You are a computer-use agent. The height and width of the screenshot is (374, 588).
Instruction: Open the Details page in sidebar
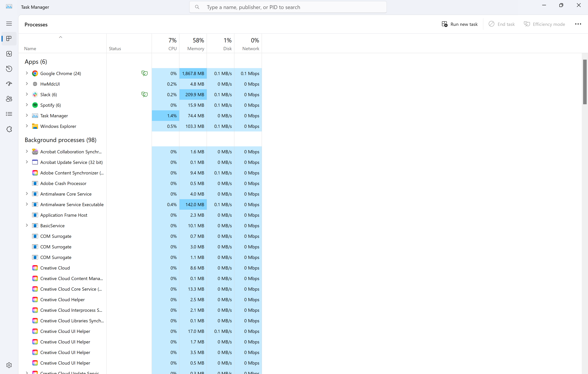point(9,114)
